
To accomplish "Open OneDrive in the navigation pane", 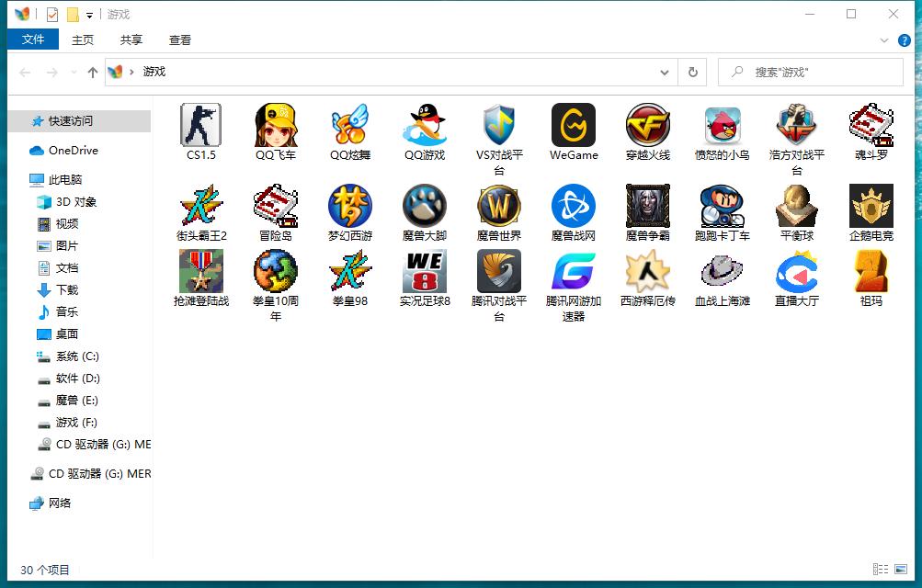I will [74, 151].
